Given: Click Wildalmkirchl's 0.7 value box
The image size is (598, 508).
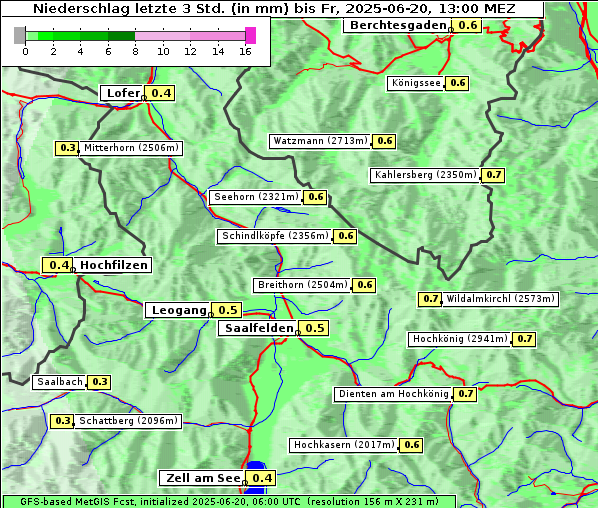Looking at the screenshot, I should pos(430,299).
